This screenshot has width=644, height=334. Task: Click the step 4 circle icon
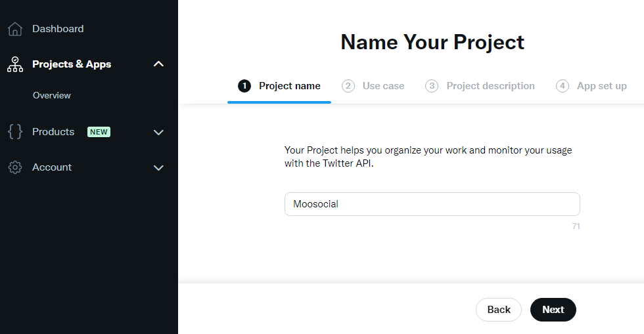tap(563, 86)
